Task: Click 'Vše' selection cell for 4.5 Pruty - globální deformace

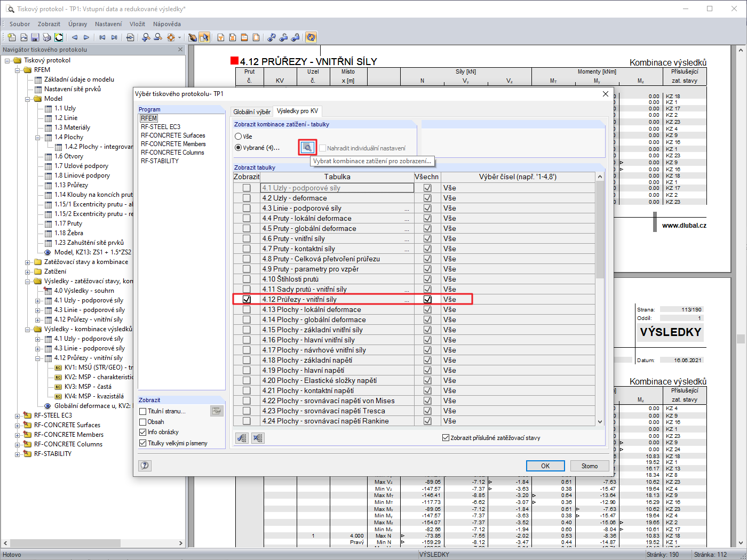Action: pos(518,229)
